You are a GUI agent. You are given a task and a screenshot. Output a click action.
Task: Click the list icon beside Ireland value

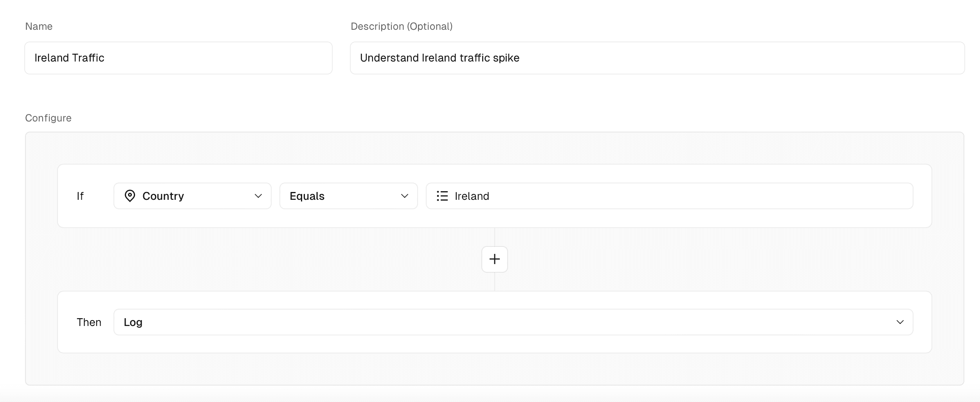pos(442,196)
